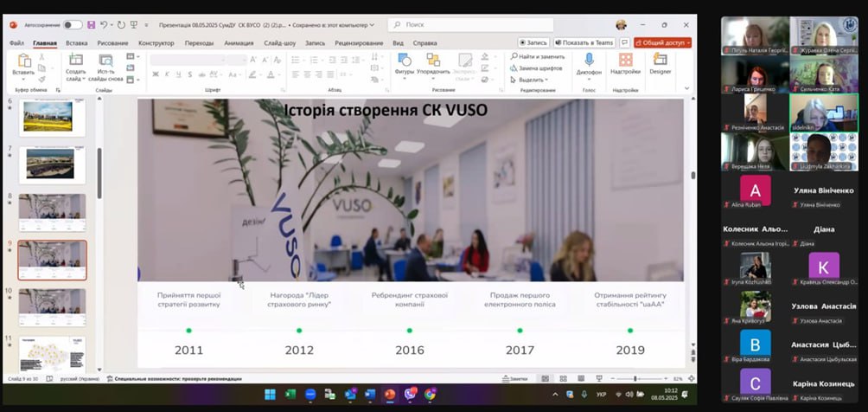The width and height of the screenshot is (868, 412).
Task: Switch to Reading view icon
Action: [x=581, y=379]
